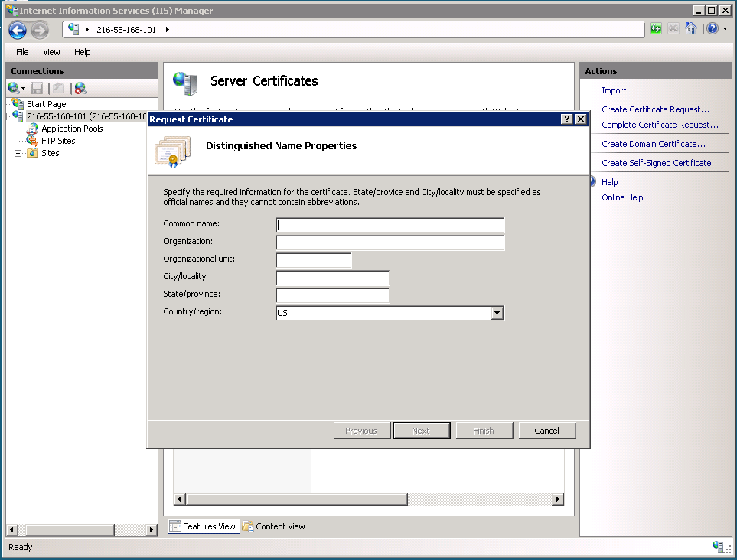Click Create Self-Signed Certificate link
737x560 pixels.
pyautogui.click(x=660, y=162)
